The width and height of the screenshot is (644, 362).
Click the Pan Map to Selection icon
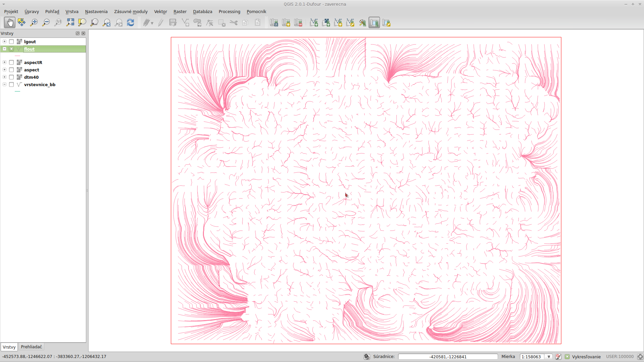click(x=21, y=23)
